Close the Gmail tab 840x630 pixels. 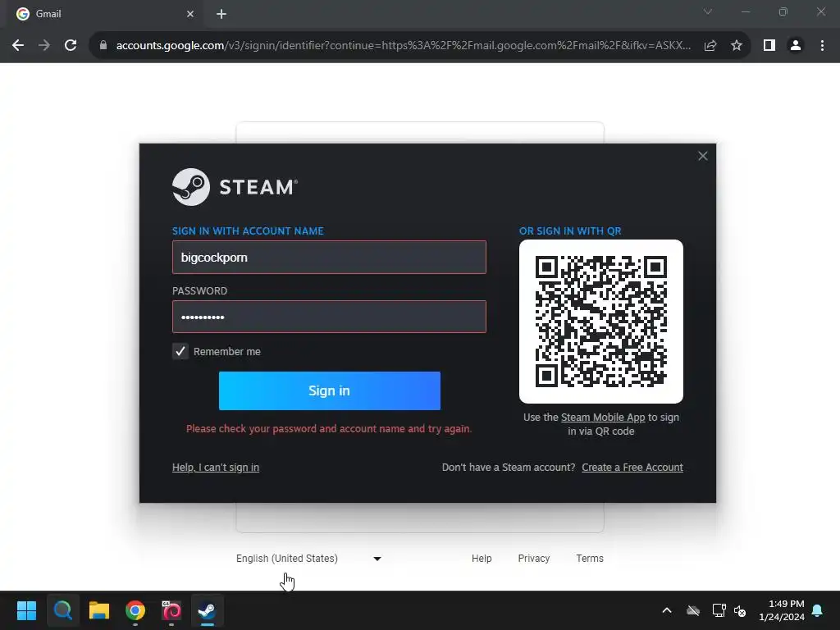[x=190, y=14]
